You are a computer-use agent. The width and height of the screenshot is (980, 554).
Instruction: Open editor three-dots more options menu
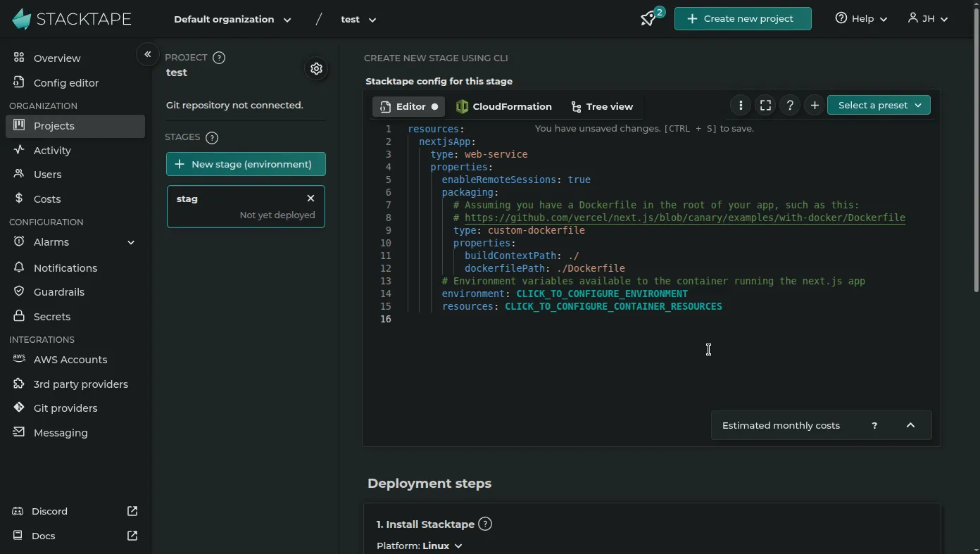pyautogui.click(x=741, y=105)
